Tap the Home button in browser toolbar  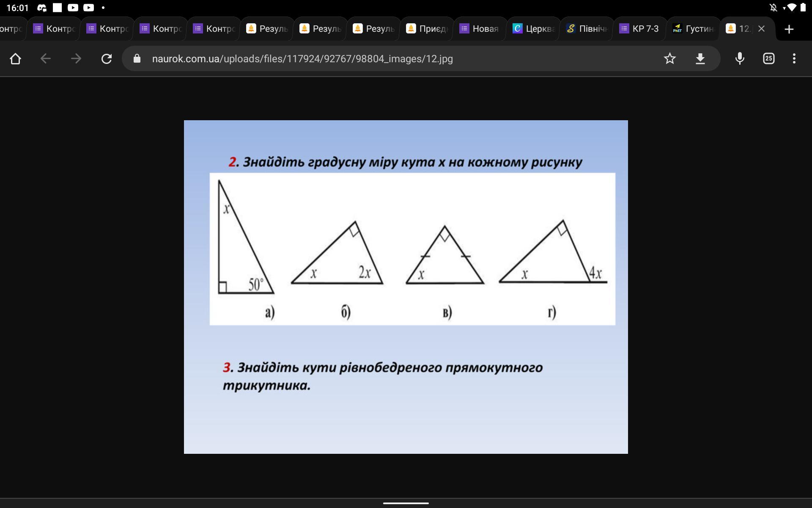[15, 58]
